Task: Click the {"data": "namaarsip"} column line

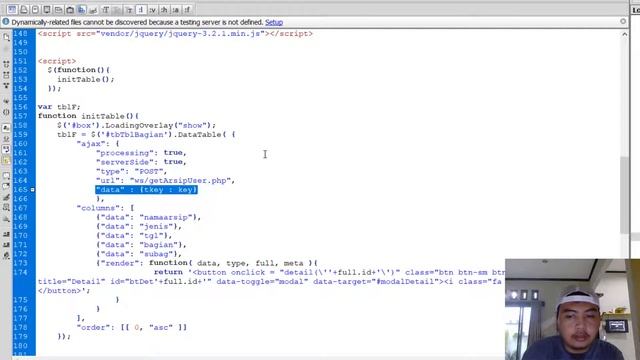Action: tap(149, 217)
